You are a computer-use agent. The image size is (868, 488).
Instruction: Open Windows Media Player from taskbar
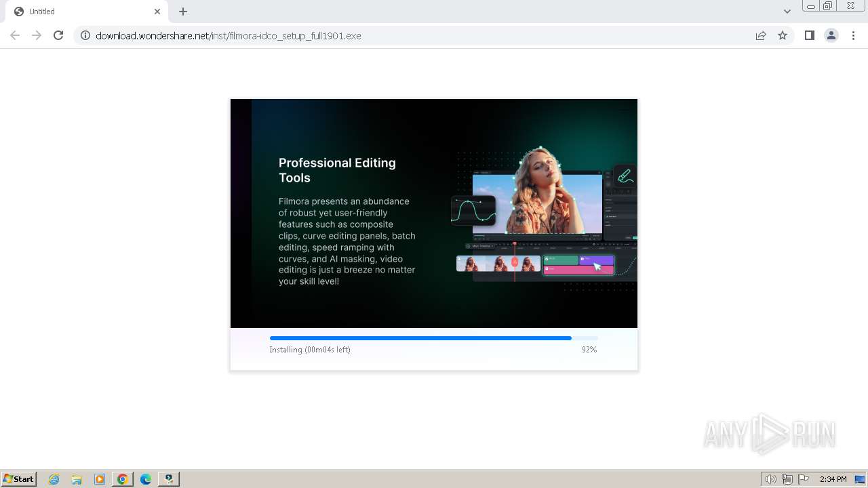point(100,479)
